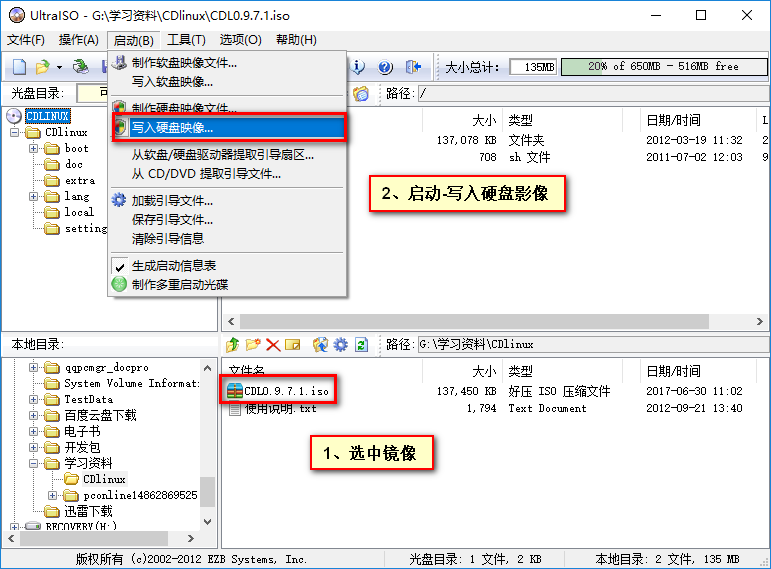771x569 pixels.
Task: Click the local path field G:\学习资料\CDlinux
Action: click(x=593, y=345)
